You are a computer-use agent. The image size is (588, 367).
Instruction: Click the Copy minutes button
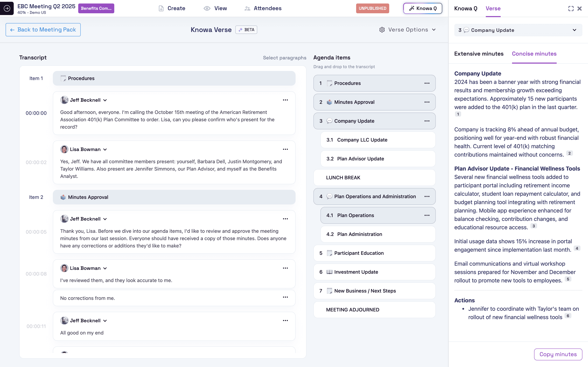(x=558, y=354)
